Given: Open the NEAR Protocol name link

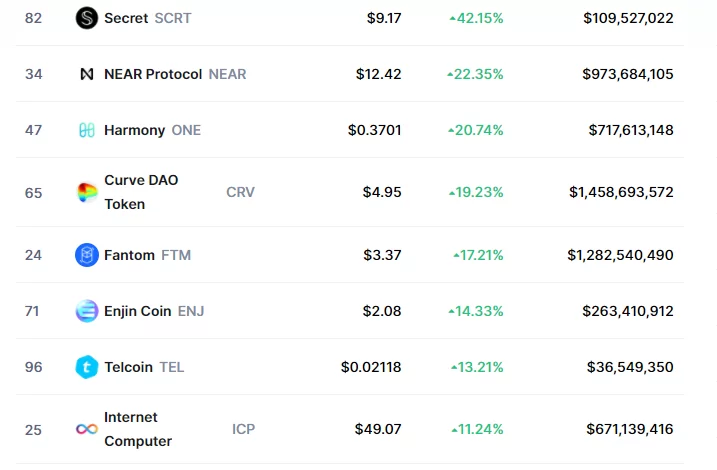Looking at the screenshot, I should pos(153,74).
